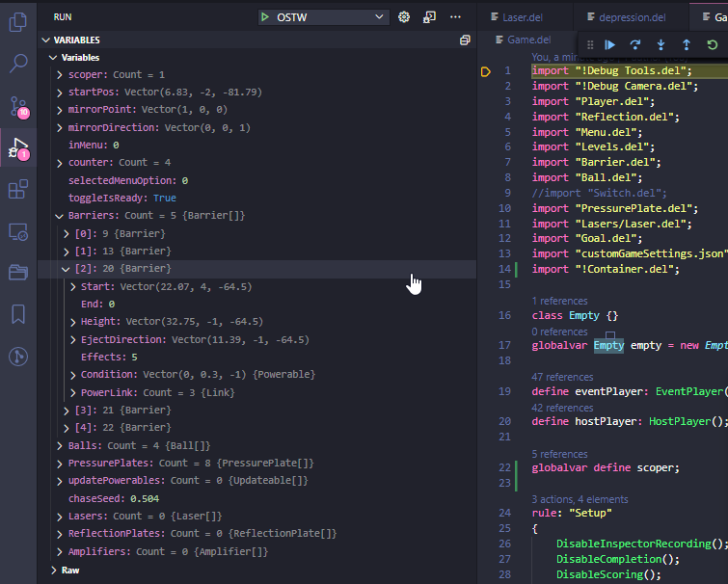Open the Source Control view

click(18, 105)
